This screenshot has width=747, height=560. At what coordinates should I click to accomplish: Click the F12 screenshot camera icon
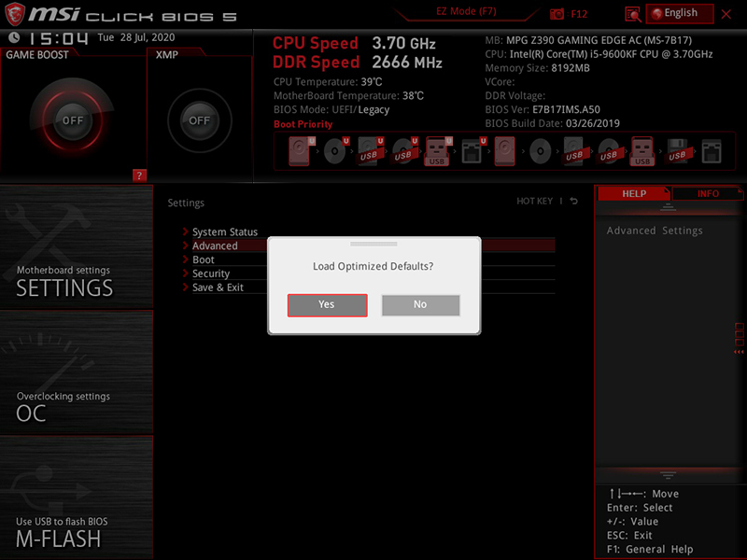(x=557, y=14)
